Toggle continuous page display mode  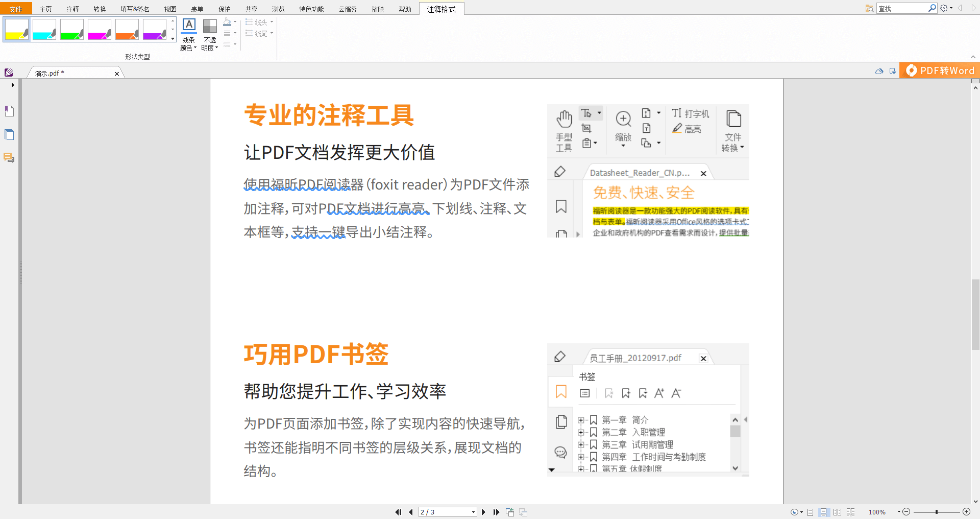tap(824, 512)
